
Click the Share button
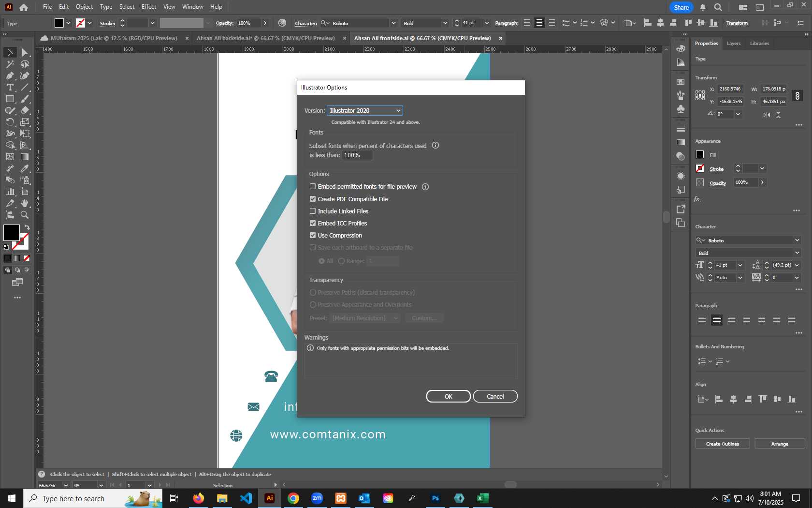click(x=681, y=7)
